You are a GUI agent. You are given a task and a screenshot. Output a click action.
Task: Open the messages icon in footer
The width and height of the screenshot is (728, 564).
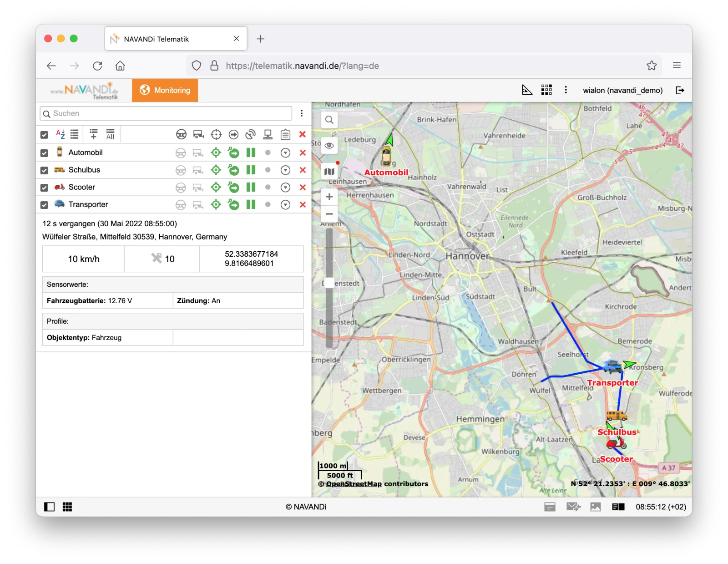pos(573,507)
